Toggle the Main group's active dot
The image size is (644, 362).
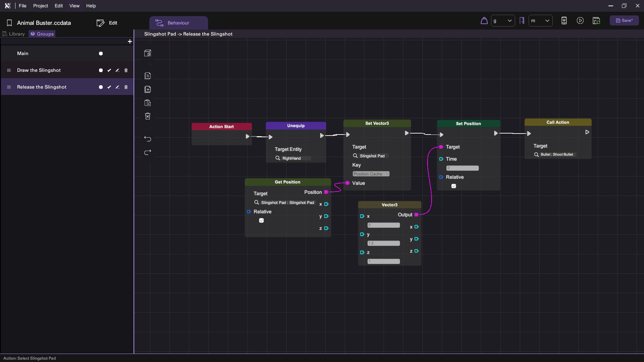point(101,54)
